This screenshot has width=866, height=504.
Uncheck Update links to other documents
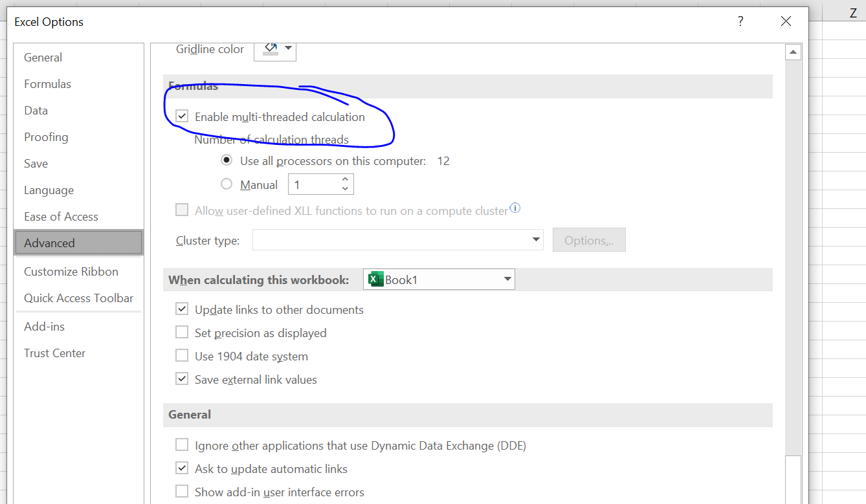[182, 309]
